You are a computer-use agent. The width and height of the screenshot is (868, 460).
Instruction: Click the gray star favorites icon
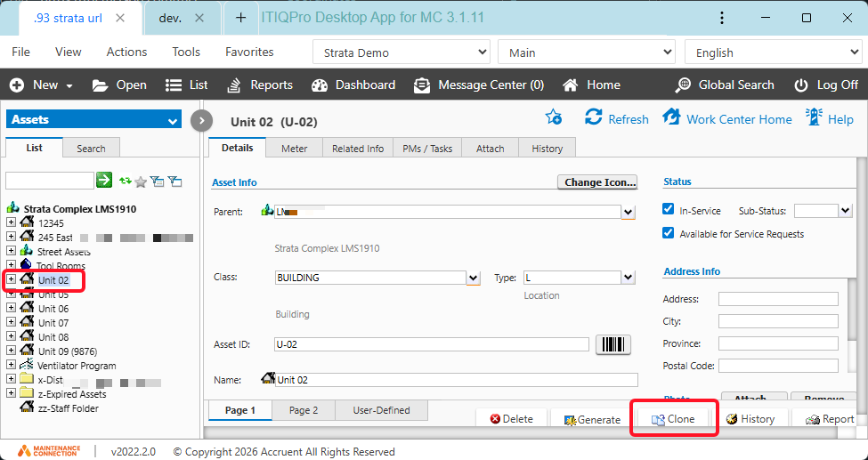pyautogui.click(x=142, y=182)
